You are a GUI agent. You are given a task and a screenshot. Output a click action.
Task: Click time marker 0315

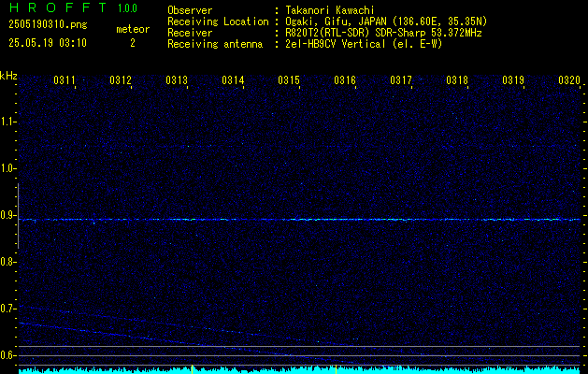[x=289, y=80]
